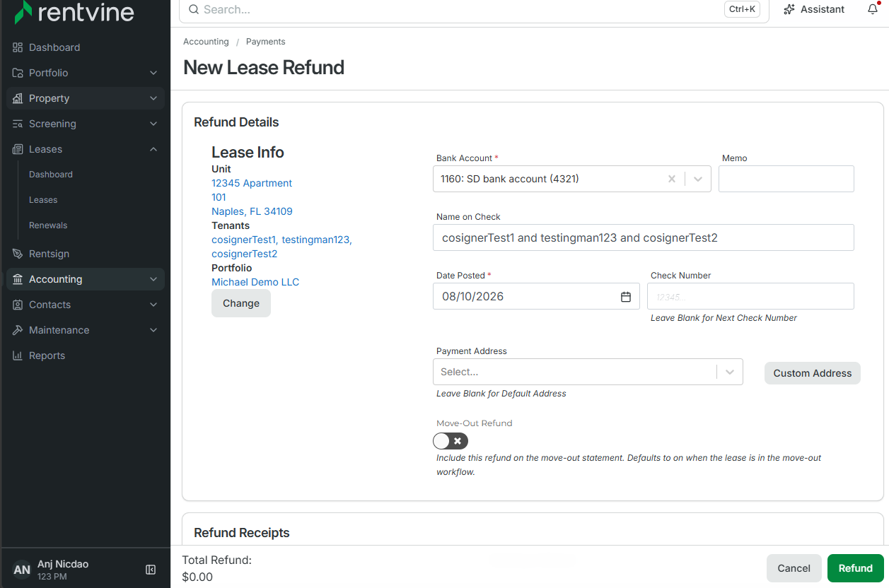Screen dimensions: 889x588
Task: Click the Rentsign pen icon
Action: tap(18, 254)
